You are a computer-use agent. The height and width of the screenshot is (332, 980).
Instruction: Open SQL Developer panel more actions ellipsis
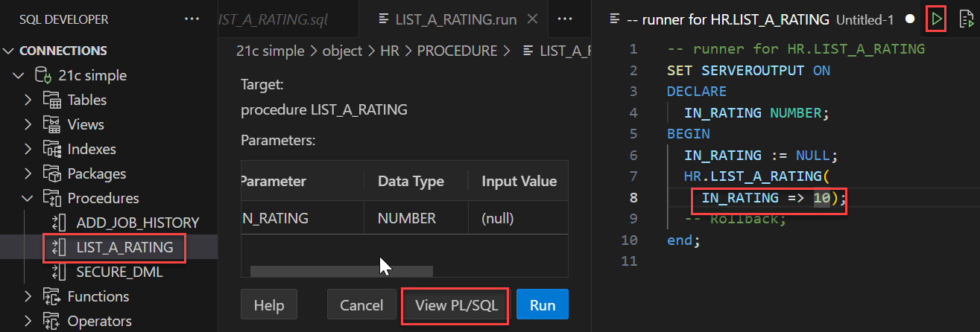point(192,19)
